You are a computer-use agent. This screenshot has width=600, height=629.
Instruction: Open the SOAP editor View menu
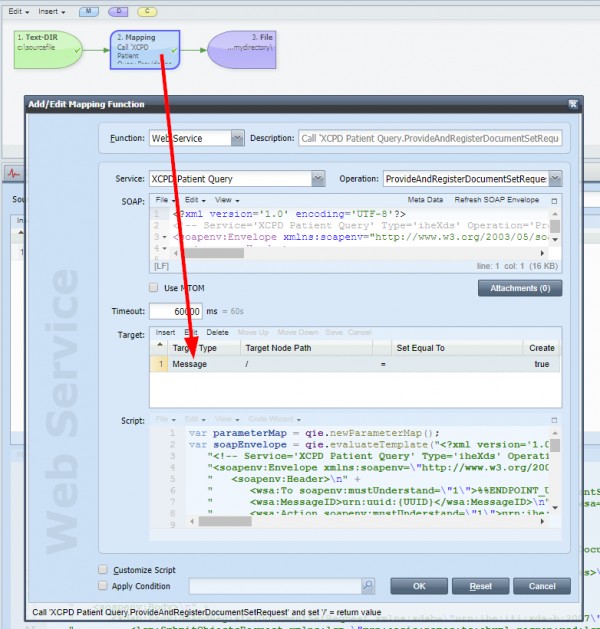coord(227,200)
